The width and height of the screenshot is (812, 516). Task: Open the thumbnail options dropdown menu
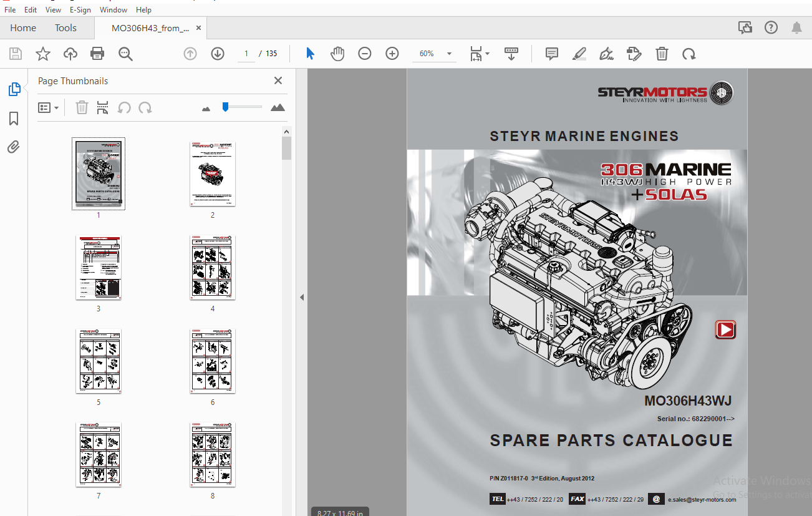point(49,107)
